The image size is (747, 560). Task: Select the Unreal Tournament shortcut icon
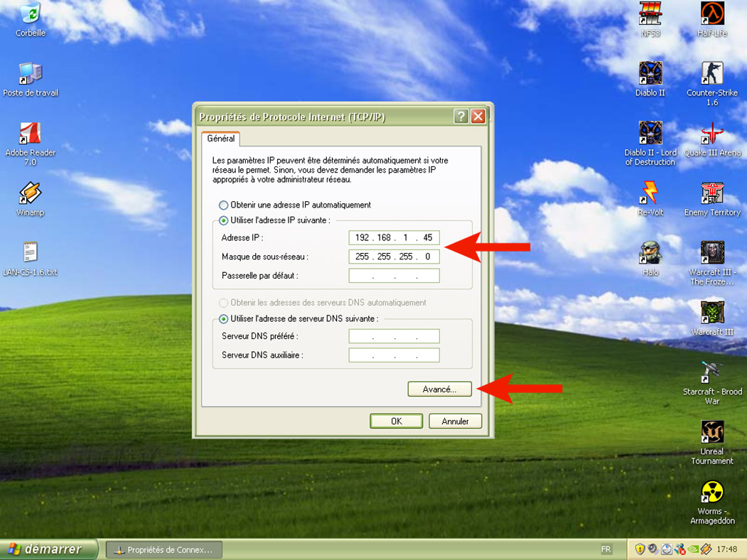pyautogui.click(x=711, y=432)
